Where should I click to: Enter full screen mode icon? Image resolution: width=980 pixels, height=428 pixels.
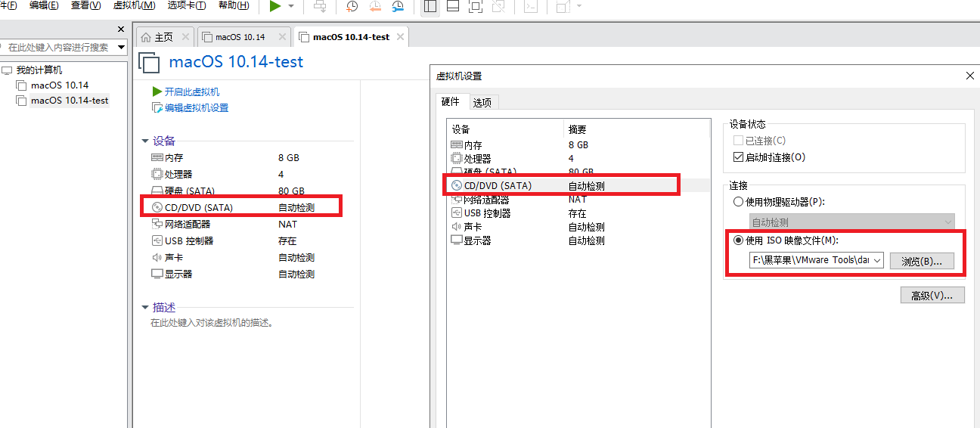click(476, 6)
